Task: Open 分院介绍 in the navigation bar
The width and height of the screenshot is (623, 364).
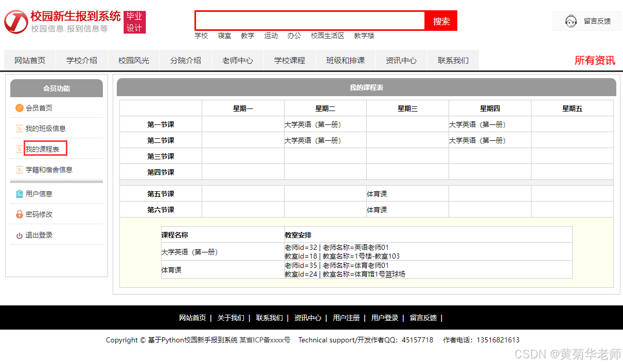Action: 186,60
